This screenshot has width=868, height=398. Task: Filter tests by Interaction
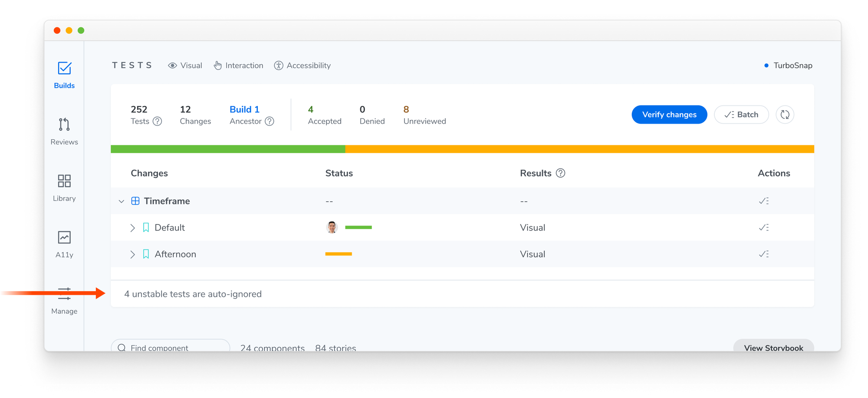238,66
